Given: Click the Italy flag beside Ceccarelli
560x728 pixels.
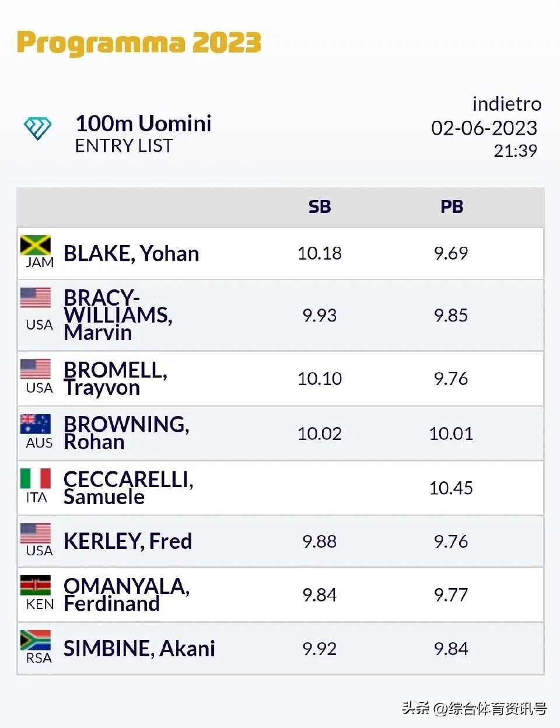Looking at the screenshot, I should pos(36,478).
